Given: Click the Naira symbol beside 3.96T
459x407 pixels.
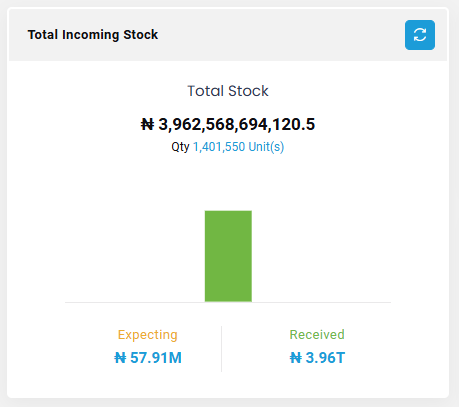Looking at the screenshot, I should (x=296, y=358).
